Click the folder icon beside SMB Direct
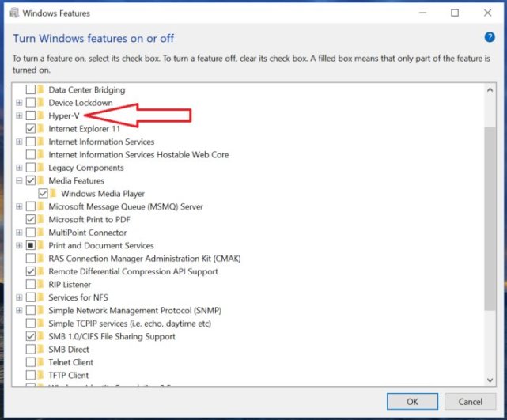507x420 pixels. (x=40, y=349)
